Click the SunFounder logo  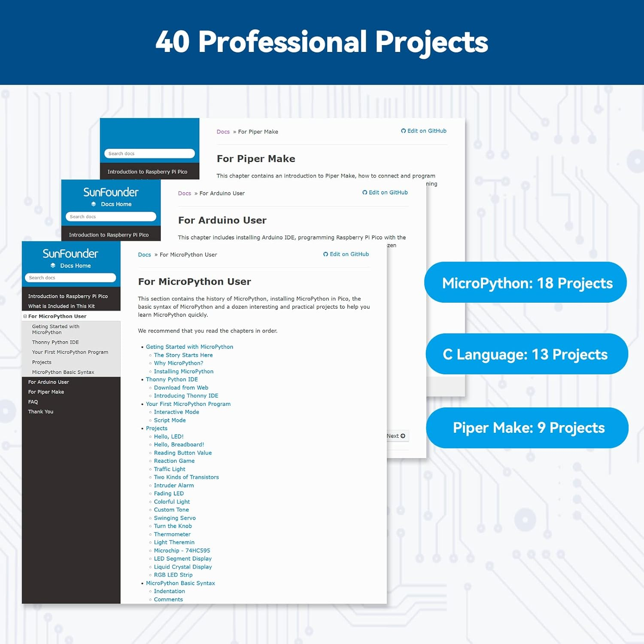70,254
